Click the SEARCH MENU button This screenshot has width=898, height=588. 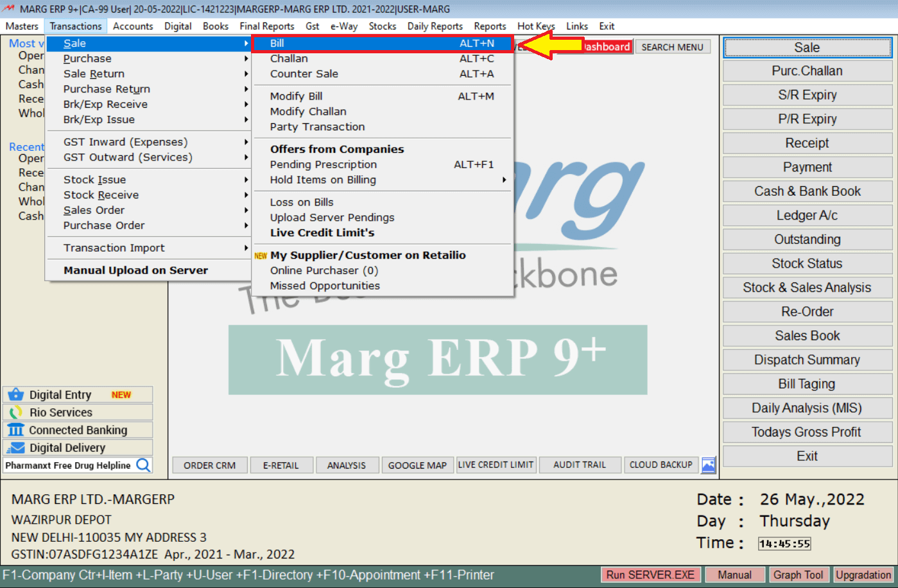click(x=672, y=47)
